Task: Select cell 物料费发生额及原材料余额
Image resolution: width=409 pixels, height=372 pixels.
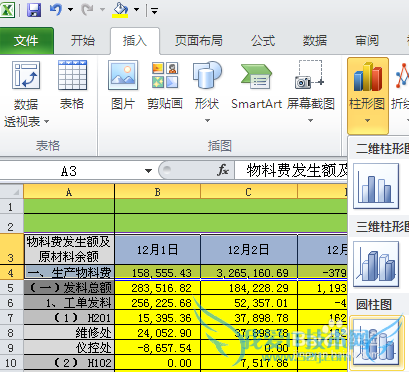Action: click(x=69, y=249)
